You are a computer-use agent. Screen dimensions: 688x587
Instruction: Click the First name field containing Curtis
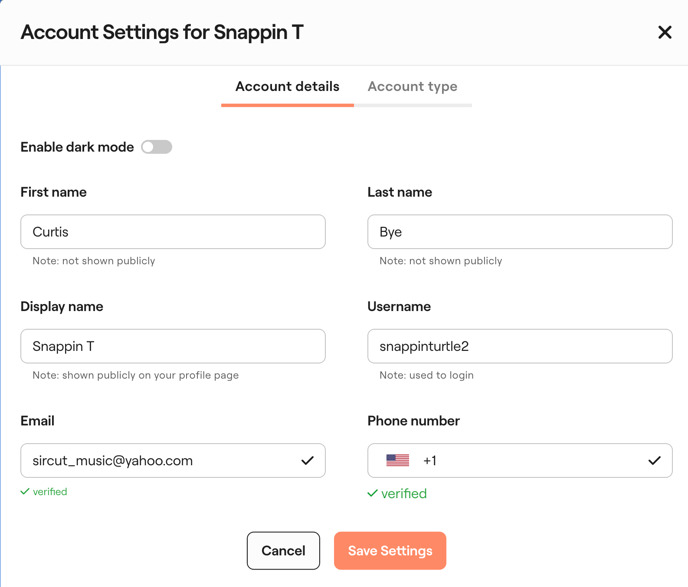(x=173, y=232)
